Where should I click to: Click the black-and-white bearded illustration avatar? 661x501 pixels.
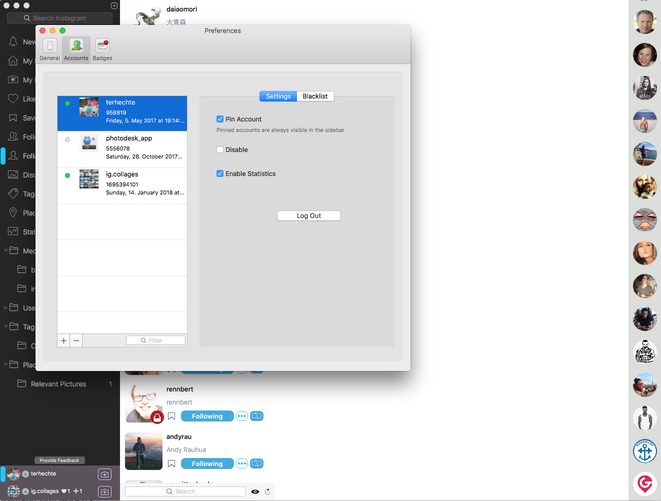pos(645,352)
